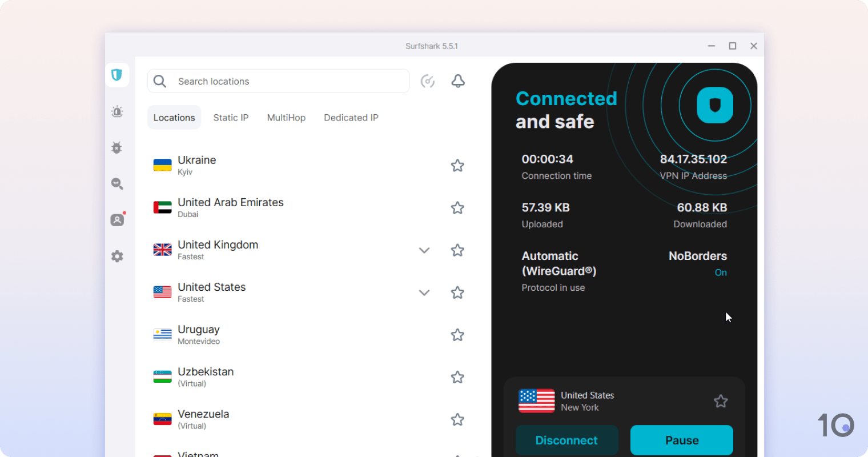Click the search magnifier inside the locations search bar
Screen dimensions: 868x457
coord(159,81)
